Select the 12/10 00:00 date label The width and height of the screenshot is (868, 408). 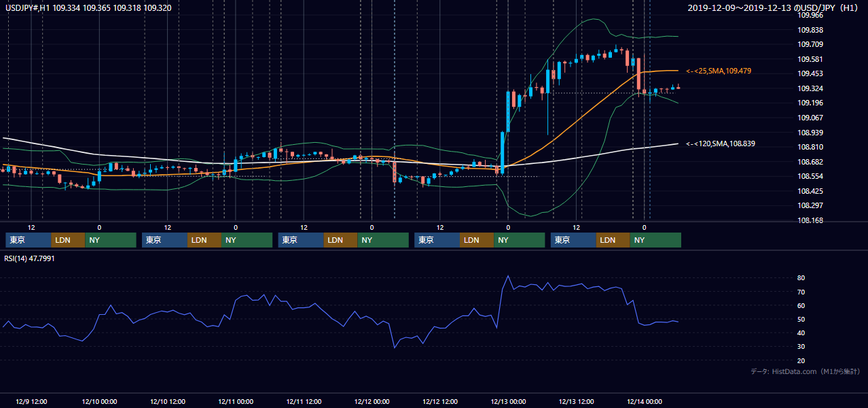pos(99,401)
